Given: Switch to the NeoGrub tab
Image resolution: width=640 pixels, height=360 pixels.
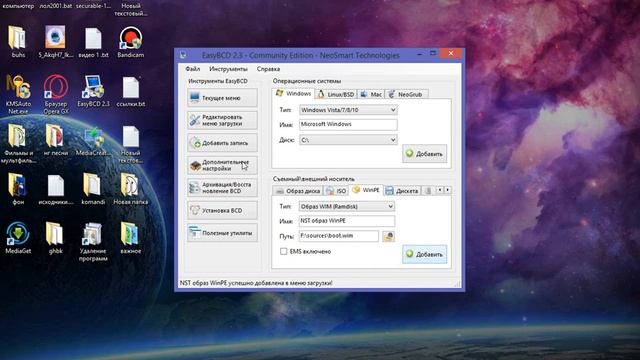Looking at the screenshot, I should [x=406, y=94].
